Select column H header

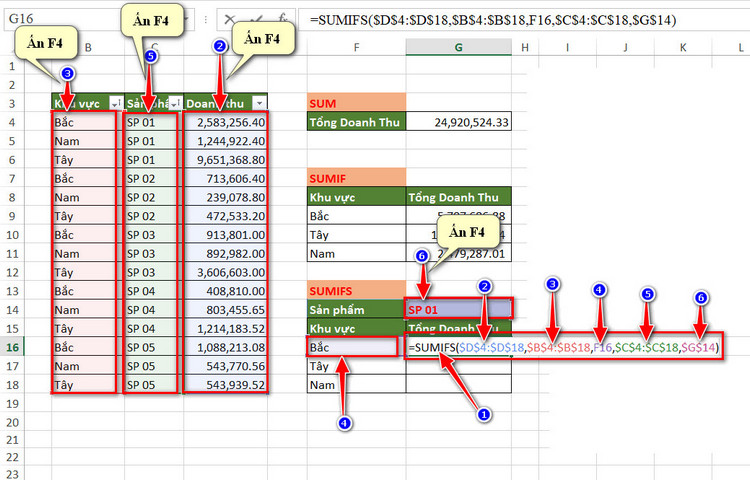tap(525, 47)
